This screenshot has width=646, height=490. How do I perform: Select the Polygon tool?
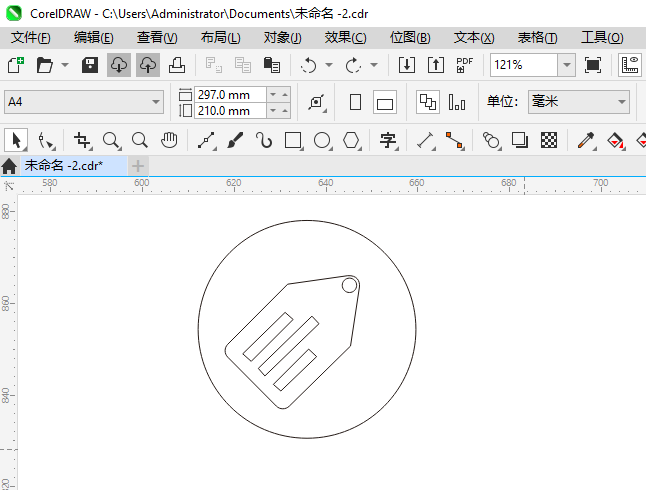[352, 141]
